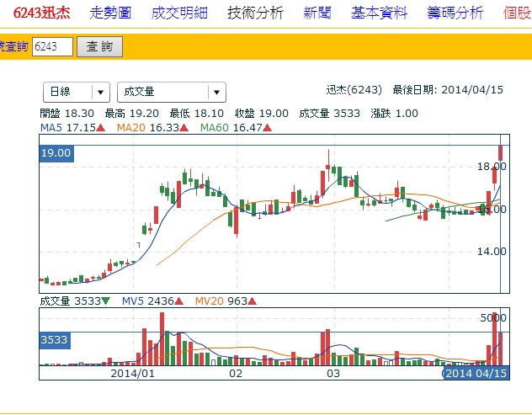View the 籌碼分析 tab
The image size is (532, 415).
pyautogui.click(x=455, y=13)
